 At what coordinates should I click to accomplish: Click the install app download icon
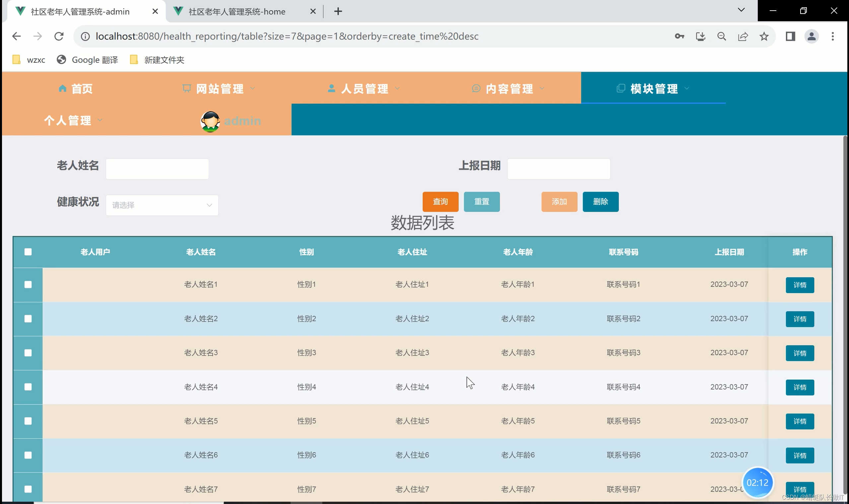point(700,36)
